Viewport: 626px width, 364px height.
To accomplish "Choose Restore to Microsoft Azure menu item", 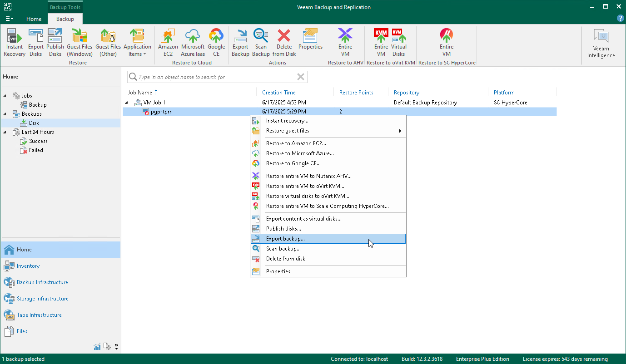I will [x=328, y=153].
